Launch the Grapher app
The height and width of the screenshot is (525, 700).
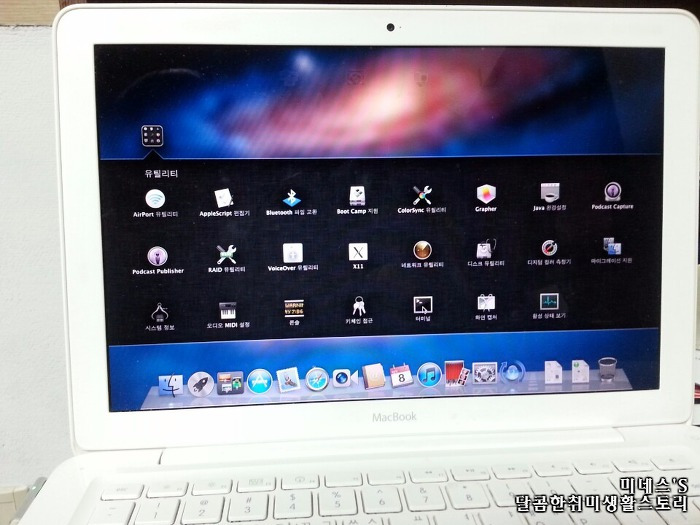[486, 194]
